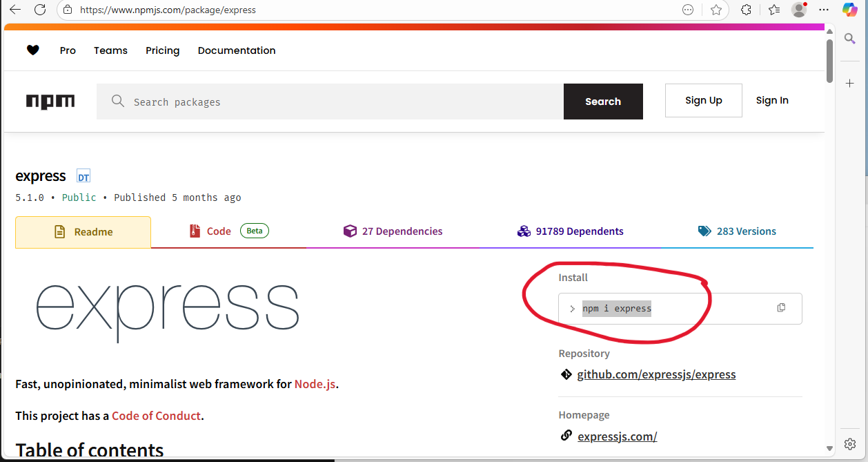Viewport: 868px width, 462px height.
Task: Refresh the page
Action: click(x=40, y=10)
